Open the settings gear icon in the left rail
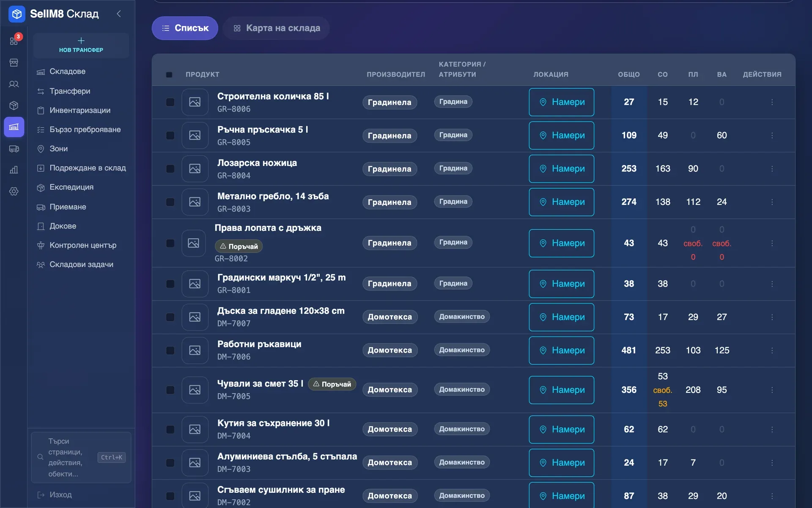This screenshot has width=812, height=508. [14, 191]
